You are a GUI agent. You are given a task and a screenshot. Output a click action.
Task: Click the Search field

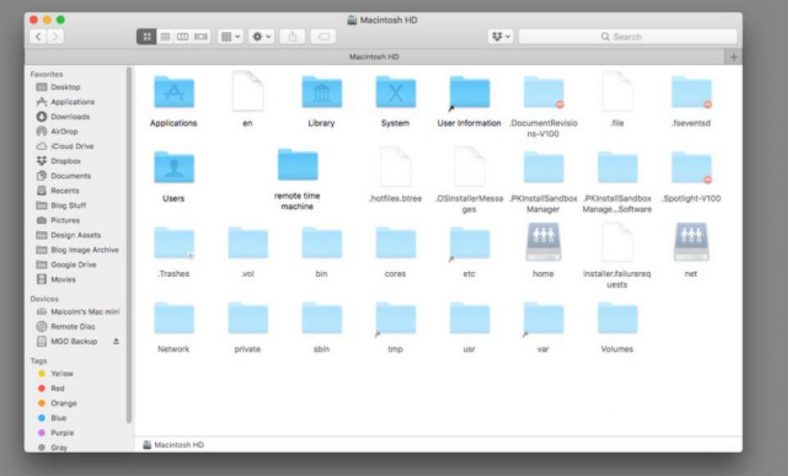point(628,37)
